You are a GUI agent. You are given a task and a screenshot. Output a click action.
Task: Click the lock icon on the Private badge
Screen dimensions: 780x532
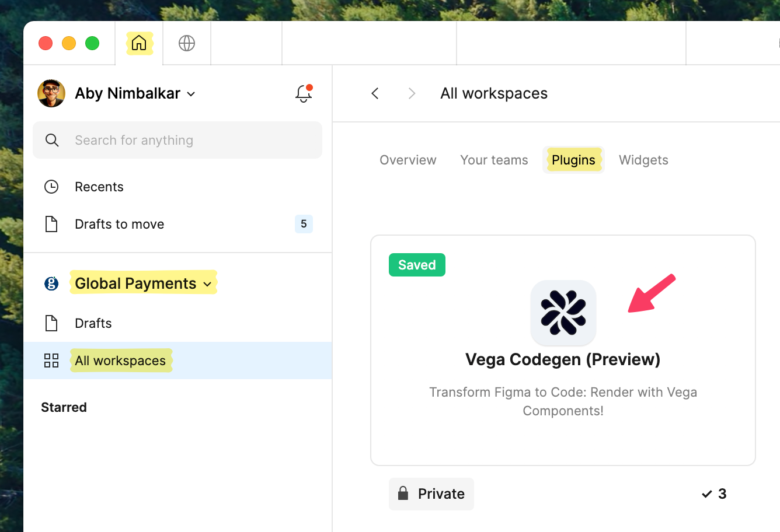(403, 494)
